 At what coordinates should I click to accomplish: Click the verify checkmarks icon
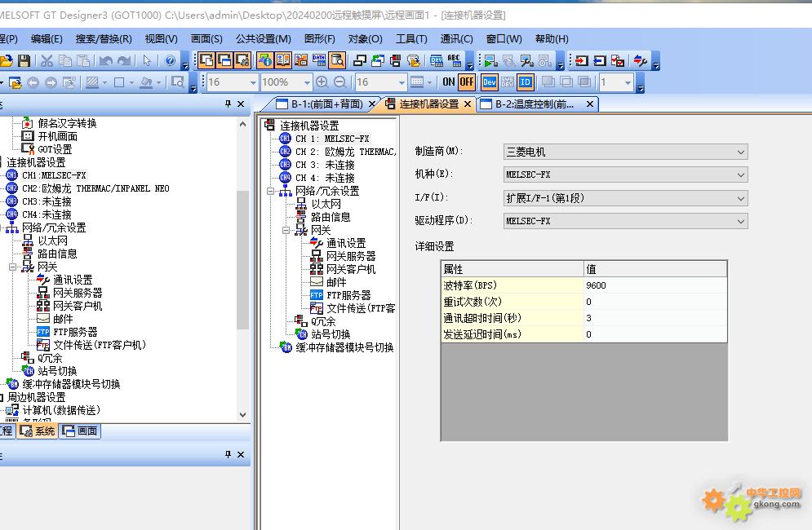click(618, 60)
